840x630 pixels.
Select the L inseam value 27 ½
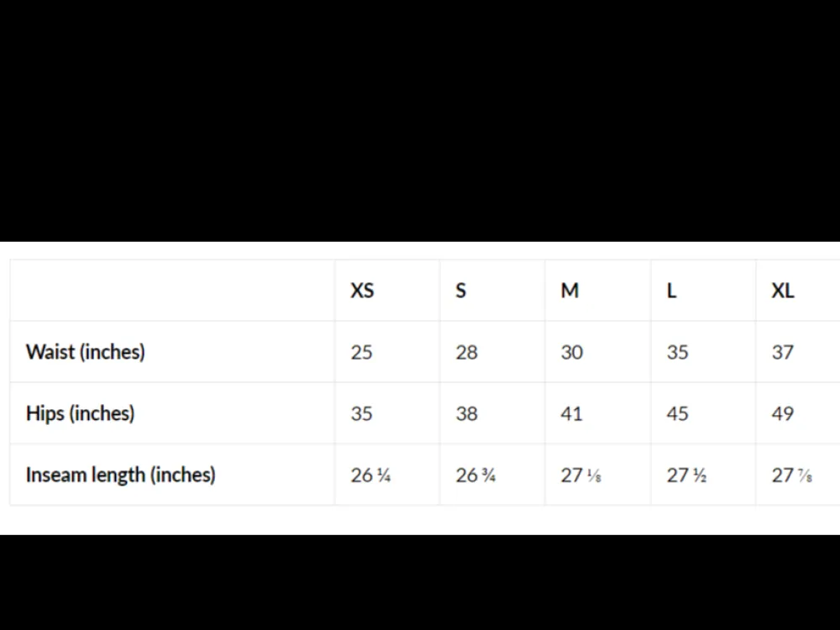pos(686,475)
